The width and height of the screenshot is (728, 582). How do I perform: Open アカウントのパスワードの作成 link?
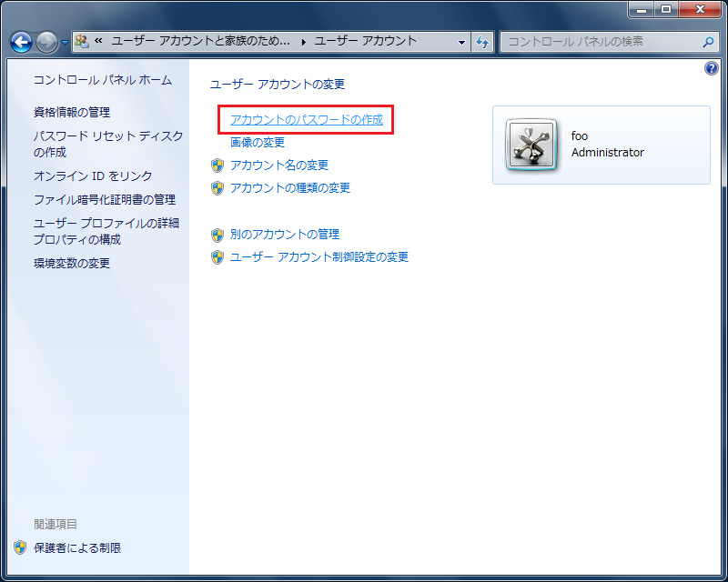[x=306, y=119]
